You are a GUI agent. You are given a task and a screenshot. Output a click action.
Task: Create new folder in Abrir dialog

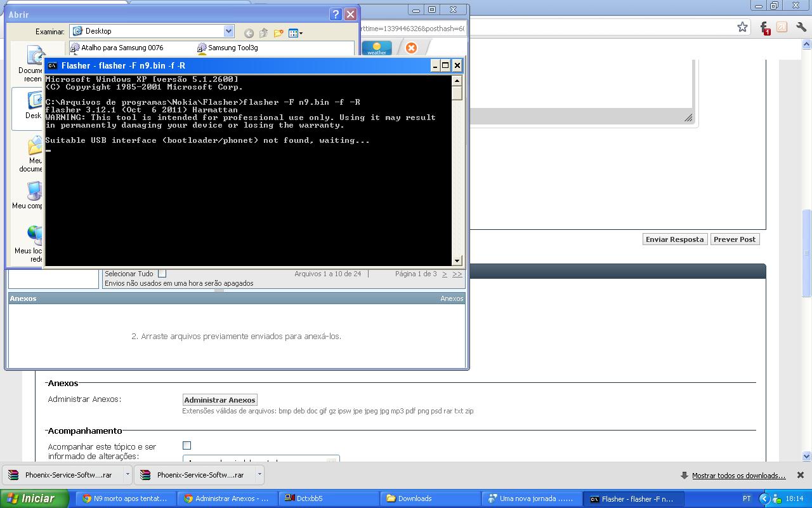[278, 33]
